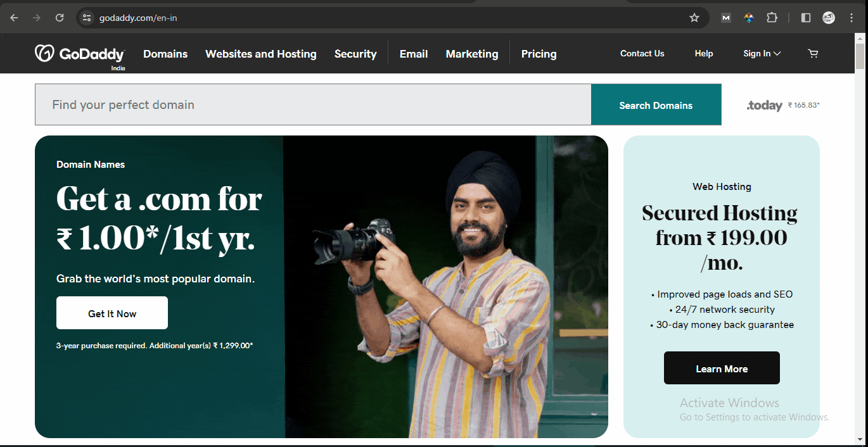This screenshot has height=447, width=868.
Task: Open Contact Us
Action: click(642, 54)
